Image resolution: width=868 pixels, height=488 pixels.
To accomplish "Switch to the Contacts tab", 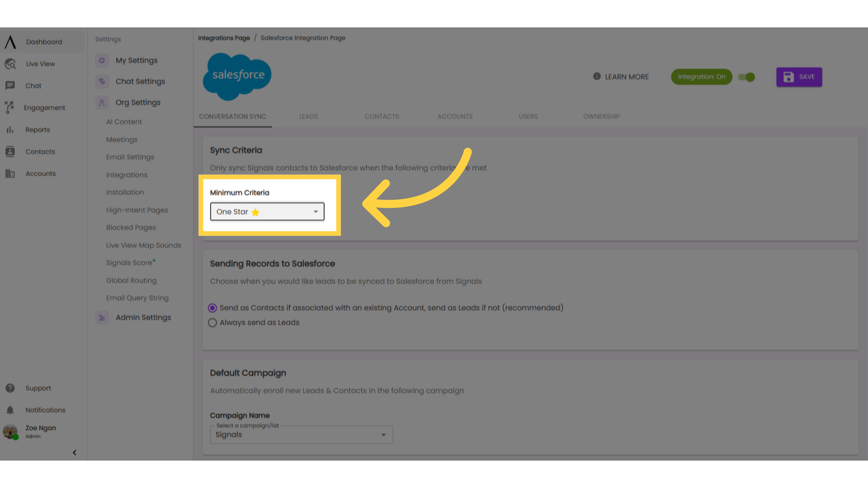I will [382, 117].
